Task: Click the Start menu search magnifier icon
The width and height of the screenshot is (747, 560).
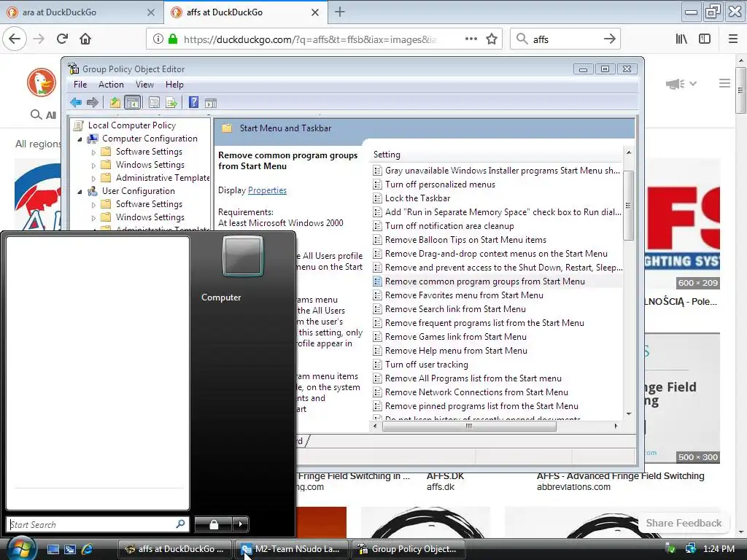Action: [x=181, y=524]
